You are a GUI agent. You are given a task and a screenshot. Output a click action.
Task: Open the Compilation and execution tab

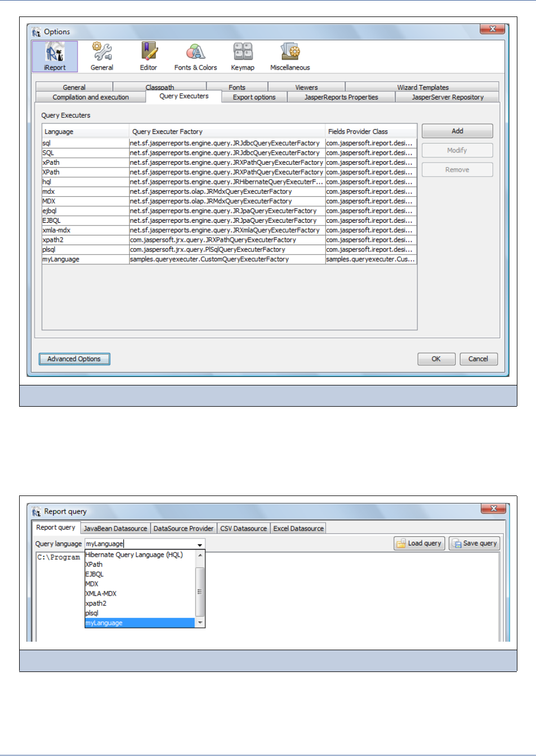tap(90, 97)
